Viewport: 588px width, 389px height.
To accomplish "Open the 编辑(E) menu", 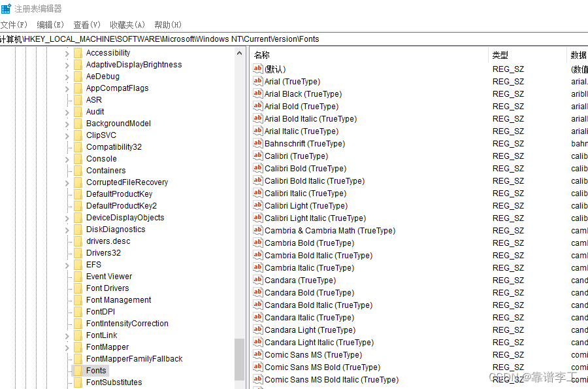I will (x=50, y=25).
